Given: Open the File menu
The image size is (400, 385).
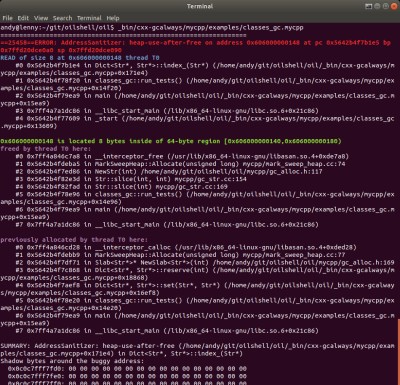Looking at the screenshot, I should (x=7, y=18).
